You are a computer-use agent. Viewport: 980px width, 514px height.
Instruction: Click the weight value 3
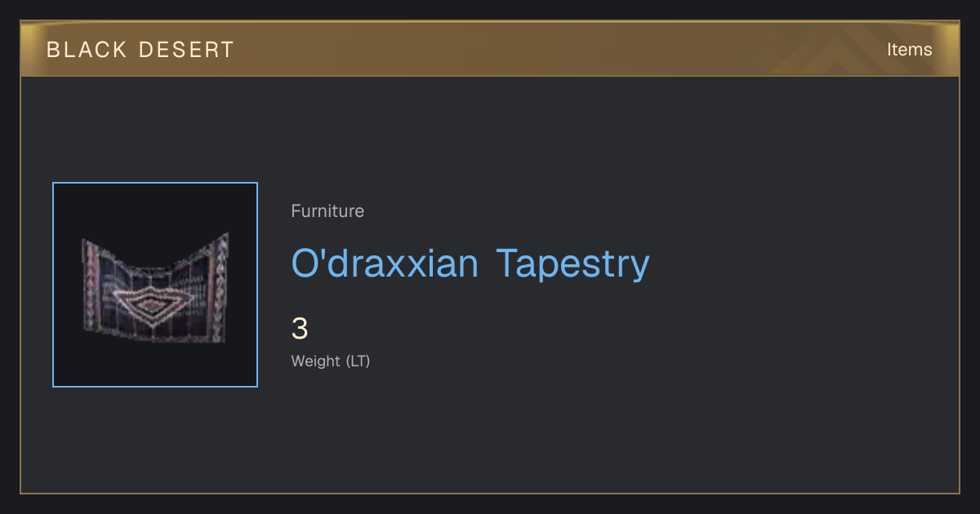pos(300,329)
